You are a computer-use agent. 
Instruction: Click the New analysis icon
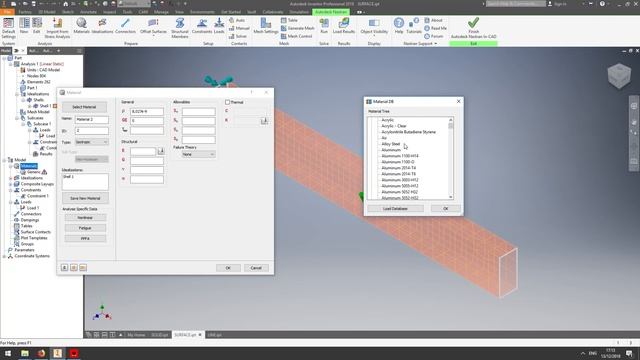tap(24, 26)
